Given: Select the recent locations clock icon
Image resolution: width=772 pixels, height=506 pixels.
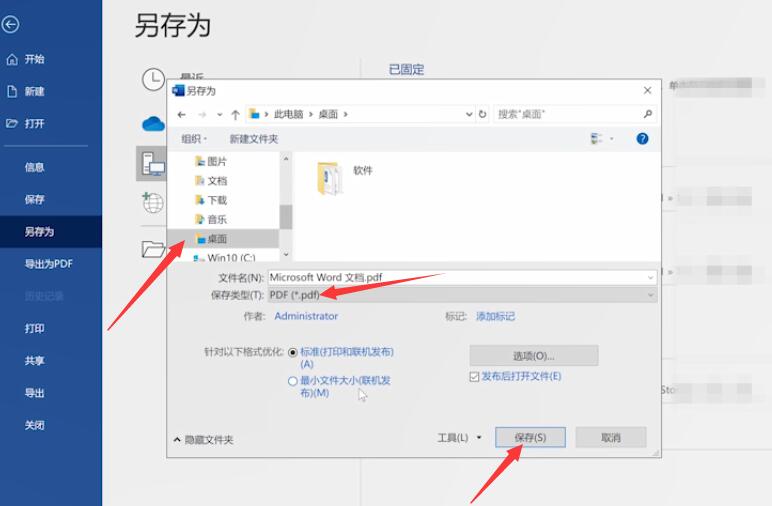Looking at the screenshot, I should click(153, 79).
